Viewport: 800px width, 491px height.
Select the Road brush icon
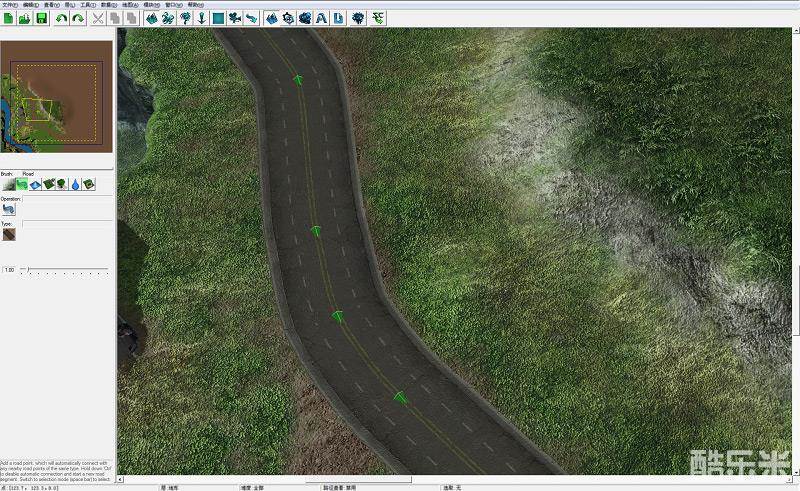[23, 184]
